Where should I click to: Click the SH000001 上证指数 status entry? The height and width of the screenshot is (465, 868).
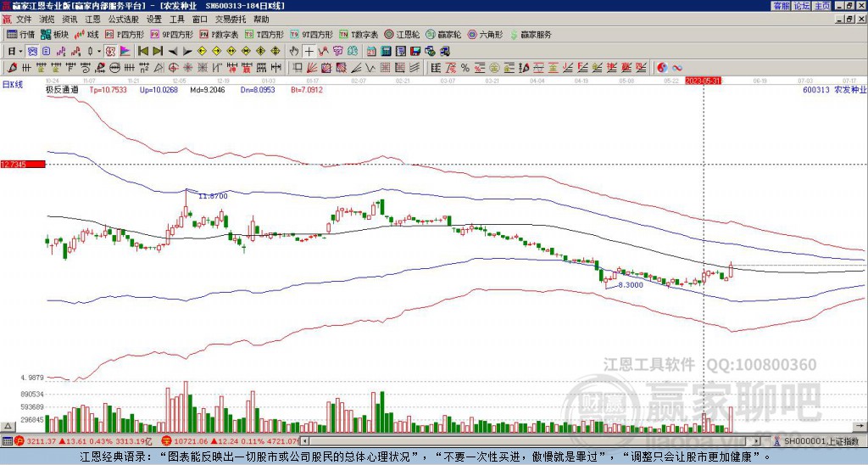pyautogui.click(x=816, y=440)
